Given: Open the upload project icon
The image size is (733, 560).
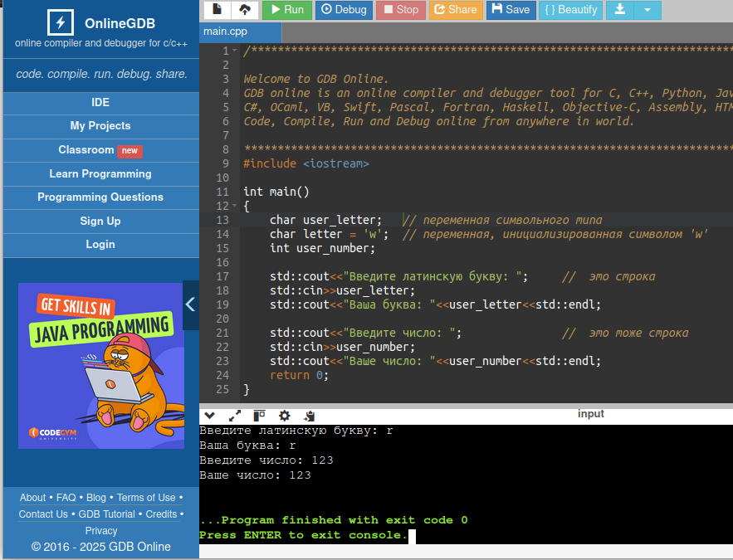Looking at the screenshot, I should click(x=244, y=9).
